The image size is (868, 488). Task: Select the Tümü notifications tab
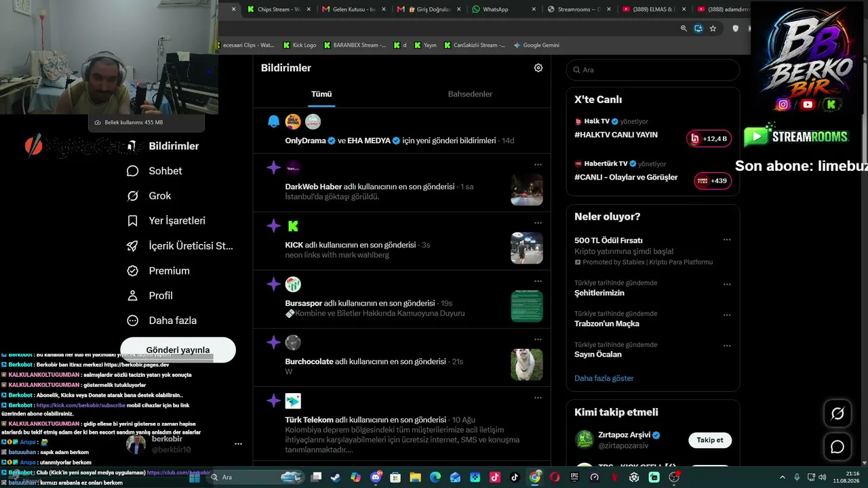pos(321,94)
